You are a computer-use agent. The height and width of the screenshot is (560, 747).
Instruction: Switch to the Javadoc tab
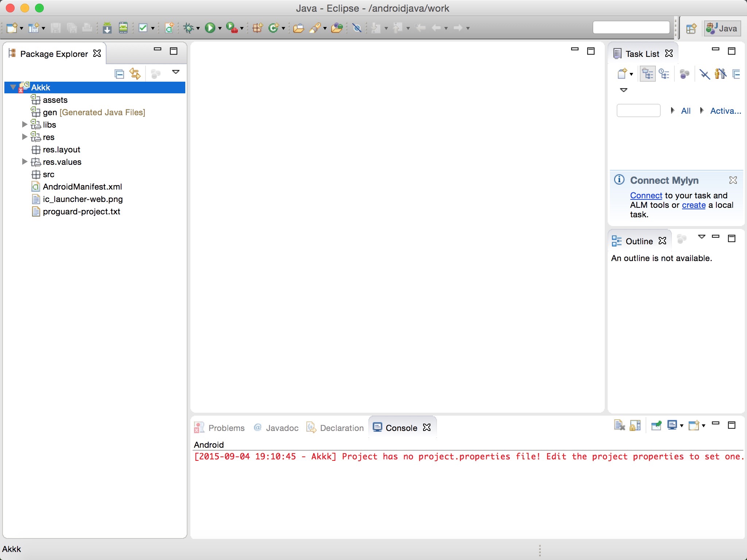pos(276,428)
